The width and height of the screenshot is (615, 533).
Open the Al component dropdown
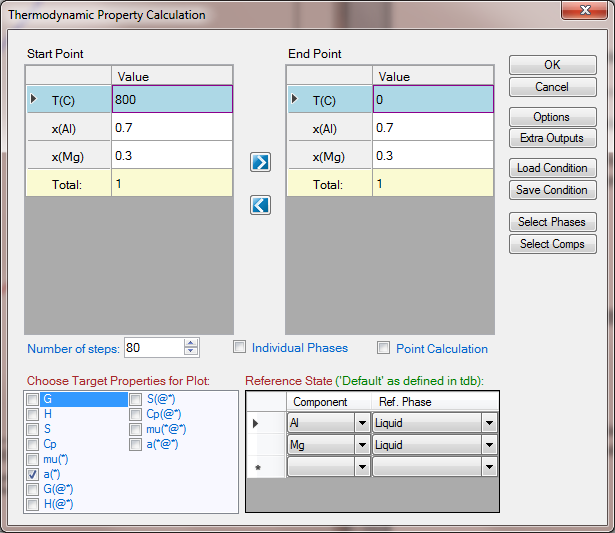360,423
